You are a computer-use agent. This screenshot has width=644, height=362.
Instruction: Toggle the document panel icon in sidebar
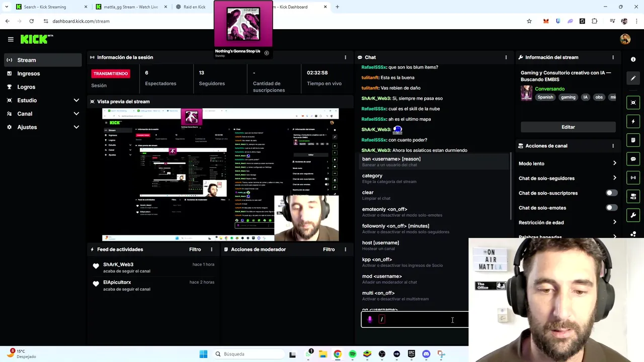(633, 140)
